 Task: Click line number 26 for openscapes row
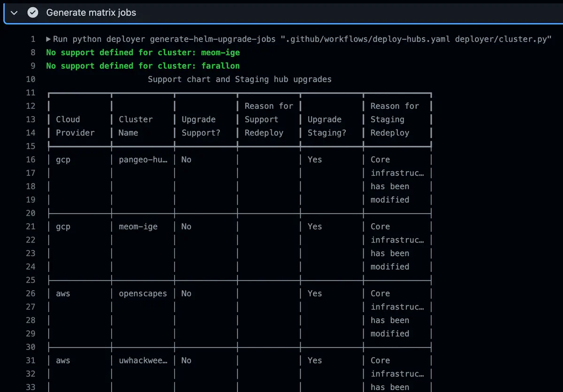pyautogui.click(x=30, y=294)
